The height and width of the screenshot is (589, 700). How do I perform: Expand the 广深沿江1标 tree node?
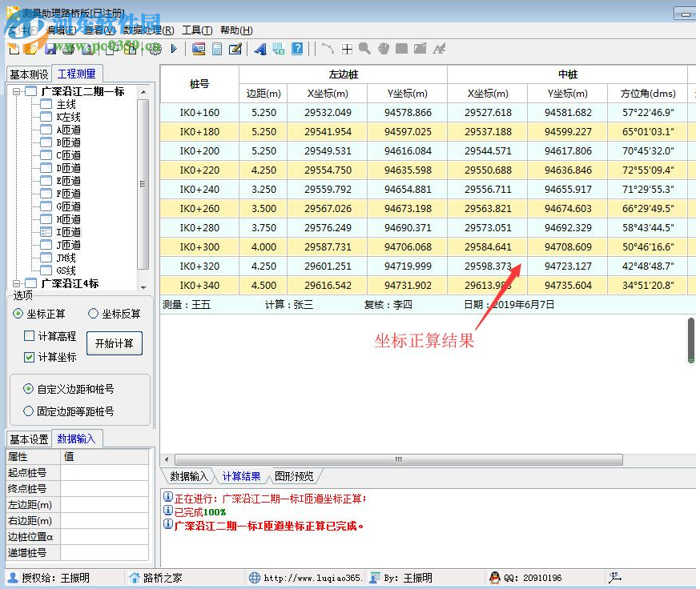pos(17,282)
